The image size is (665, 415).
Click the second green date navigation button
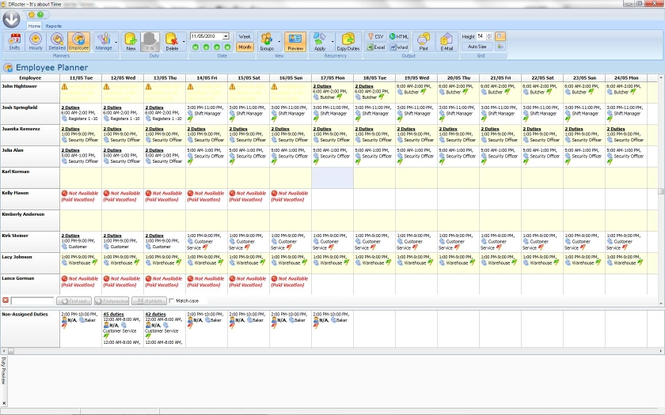(206, 47)
